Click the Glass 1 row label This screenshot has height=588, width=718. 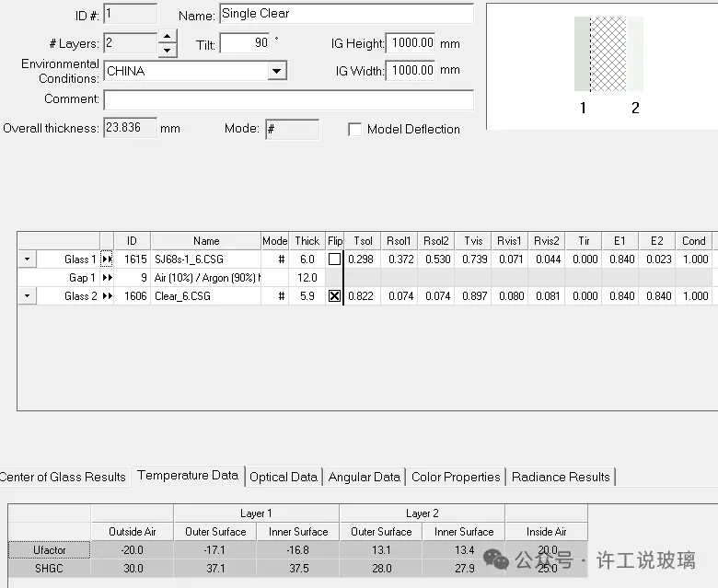(68, 259)
